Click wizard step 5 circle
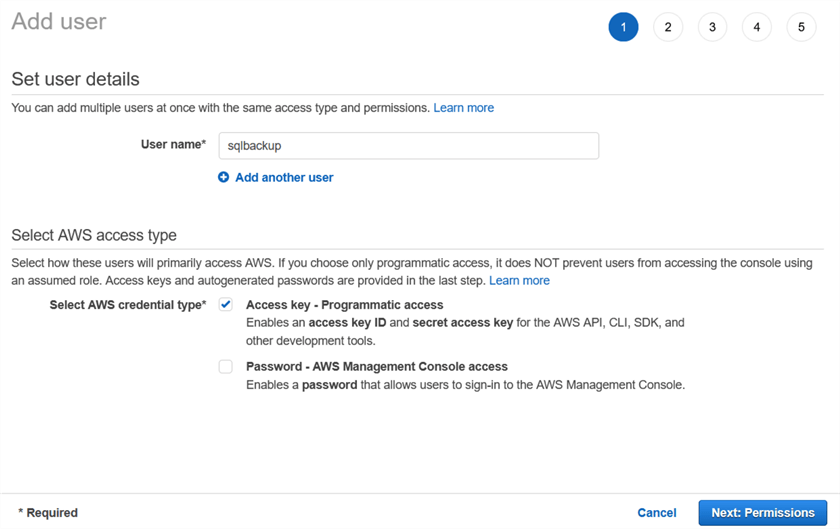This screenshot has height=529, width=840. tap(801, 27)
